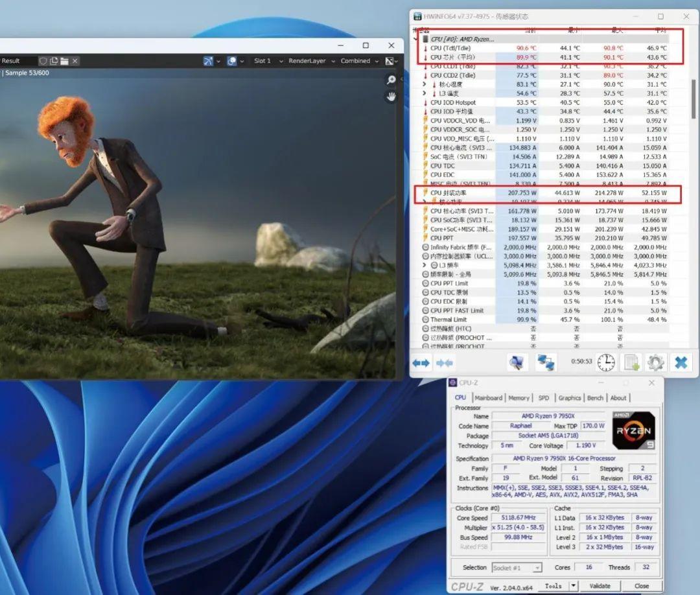
Task: Open the Memory tab in CPU-Z
Action: coord(519,398)
